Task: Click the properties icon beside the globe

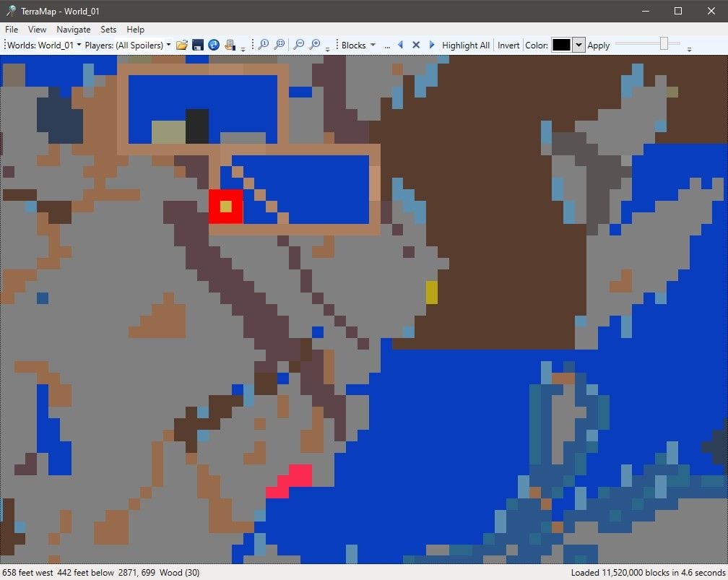Action: tap(230, 45)
